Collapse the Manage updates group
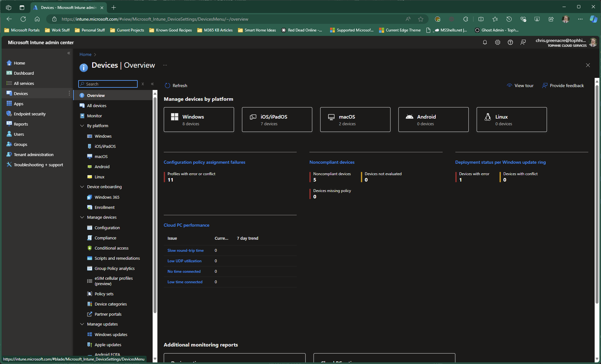601x364 pixels. click(x=82, y=324)
